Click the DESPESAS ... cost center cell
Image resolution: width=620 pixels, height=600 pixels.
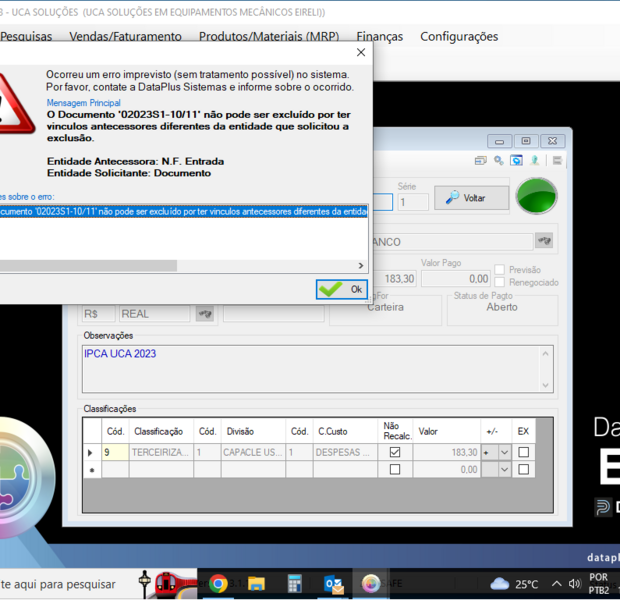345,452
